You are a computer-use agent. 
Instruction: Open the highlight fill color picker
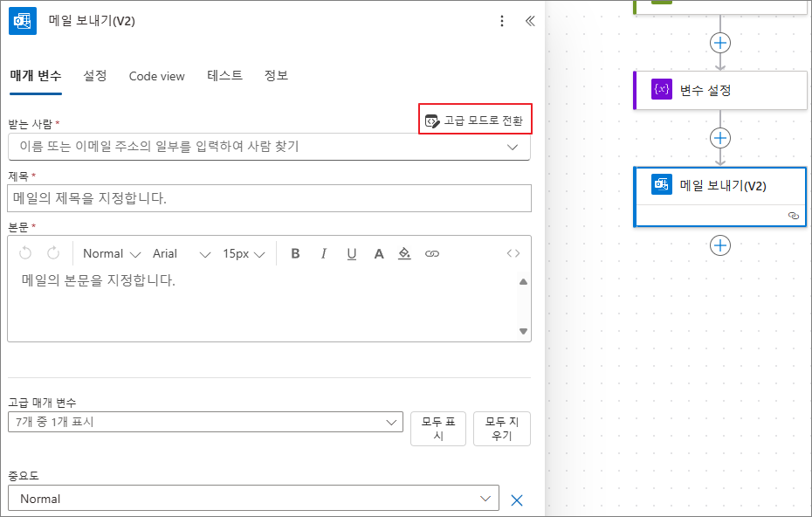(x=404, y=253)
